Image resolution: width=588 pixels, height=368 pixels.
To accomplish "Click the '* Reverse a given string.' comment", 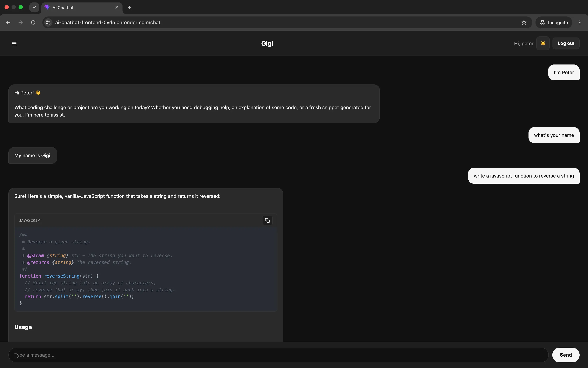I will tap(56, 242).
